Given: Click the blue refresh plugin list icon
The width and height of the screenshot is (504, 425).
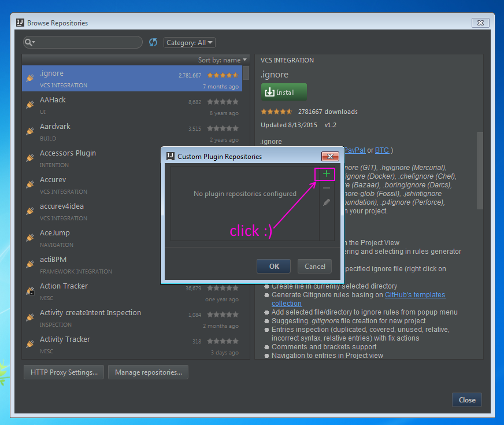Looking at the screenshot, I should coord(153,42).
